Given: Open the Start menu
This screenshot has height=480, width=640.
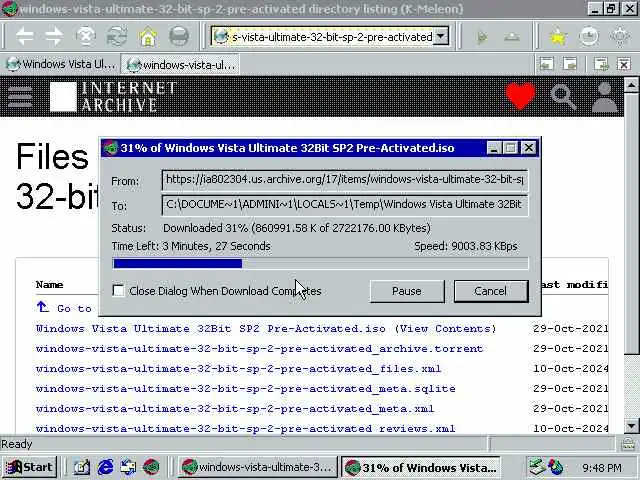Looking at the screenshot, I should [x=29, y=467].
